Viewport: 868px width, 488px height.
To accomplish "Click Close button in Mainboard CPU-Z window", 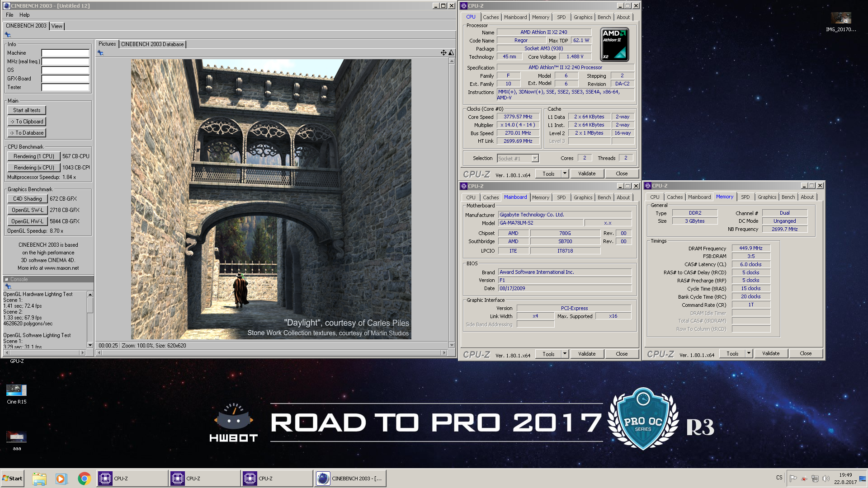I will click(622, 354).
